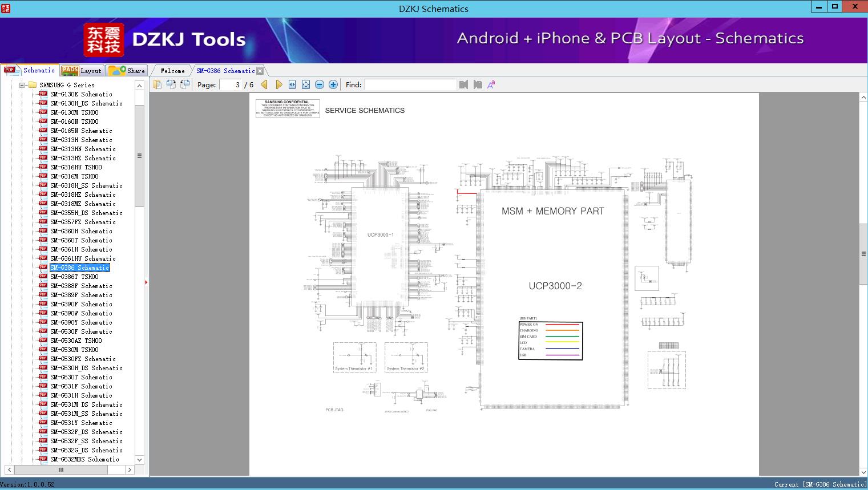Click the PDF icon beside SM-G531F Schematic
Image resolution: width=868 pixels, height=490 pixels.
(43, 386)
